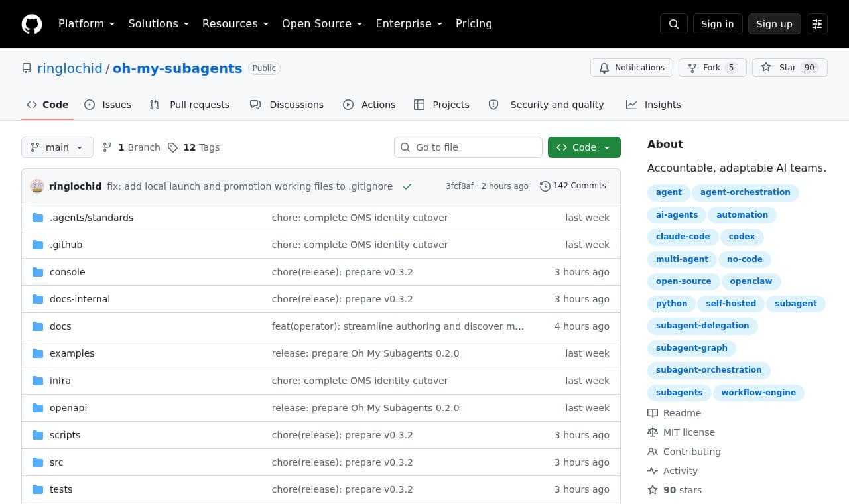The image size is (849, 504).
Task: Click the Notifications bell button
Action: click(x=631, y=68)
